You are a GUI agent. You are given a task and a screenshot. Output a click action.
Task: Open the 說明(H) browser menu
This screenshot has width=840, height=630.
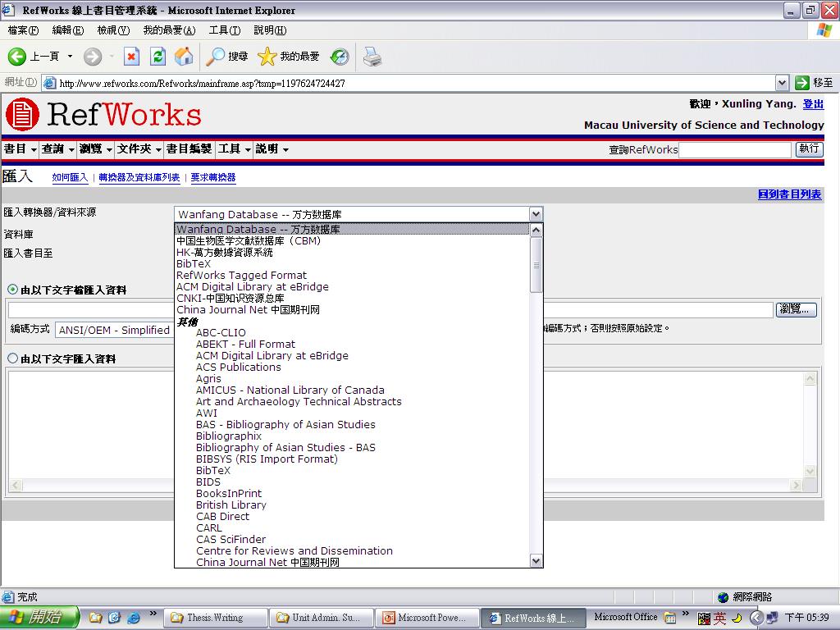click(270, 30)
